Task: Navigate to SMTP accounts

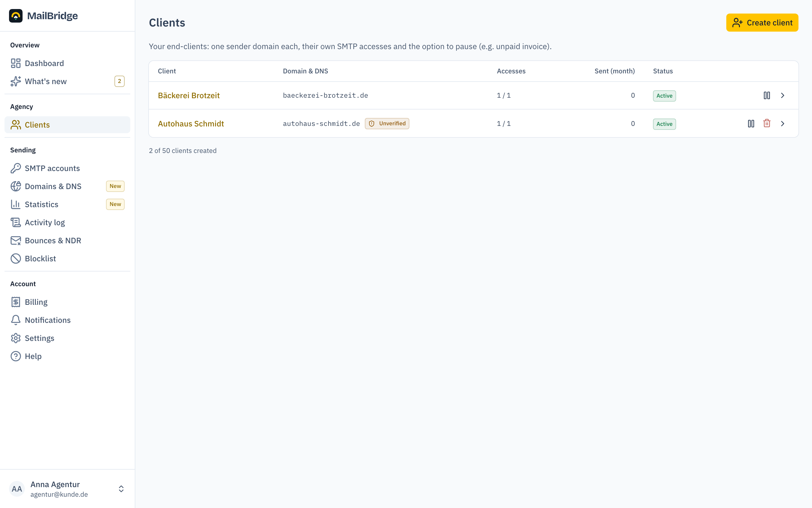Action: coord(67,168)
